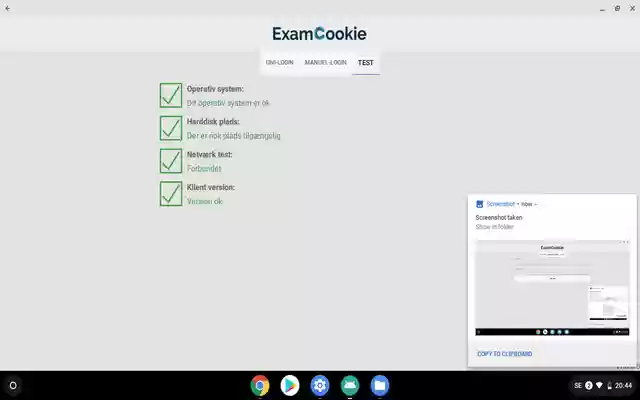This screenshot has height=400, width=640.
Task: Click the SE keyboard layout indicator
Action: [578, 385]
